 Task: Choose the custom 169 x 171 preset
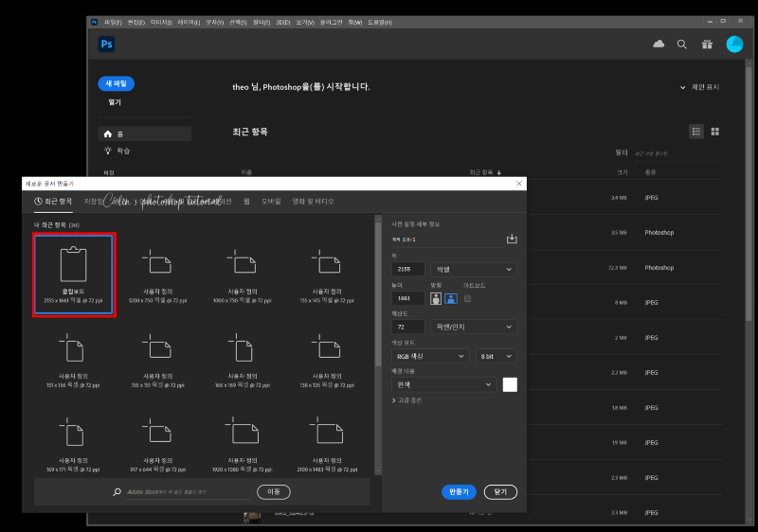pyautogui.click(x=74, y=444)
